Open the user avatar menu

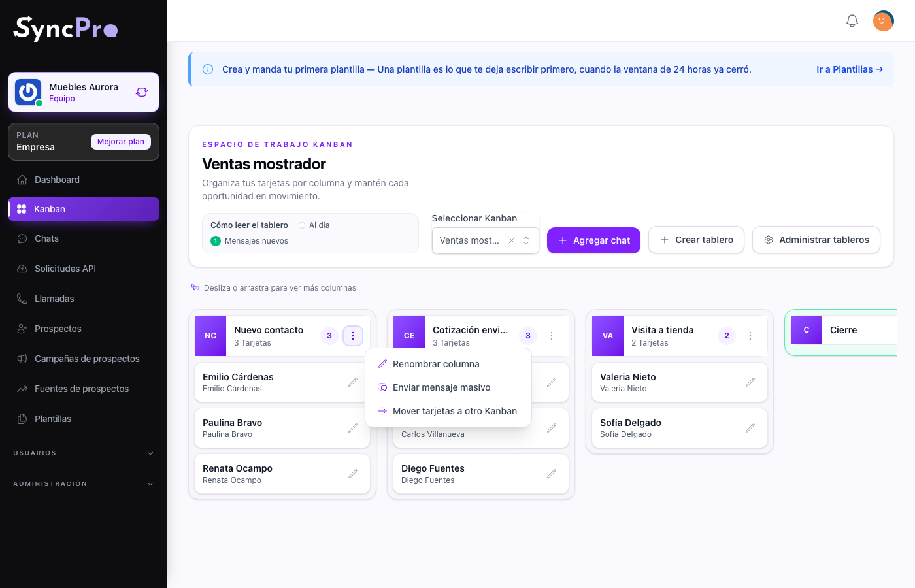point(884,21)
